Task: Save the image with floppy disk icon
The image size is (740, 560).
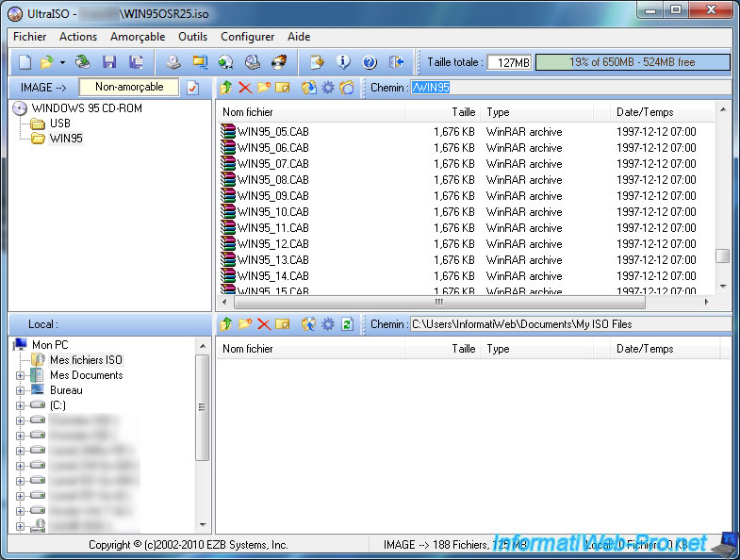Action: (x=109, y=62)
